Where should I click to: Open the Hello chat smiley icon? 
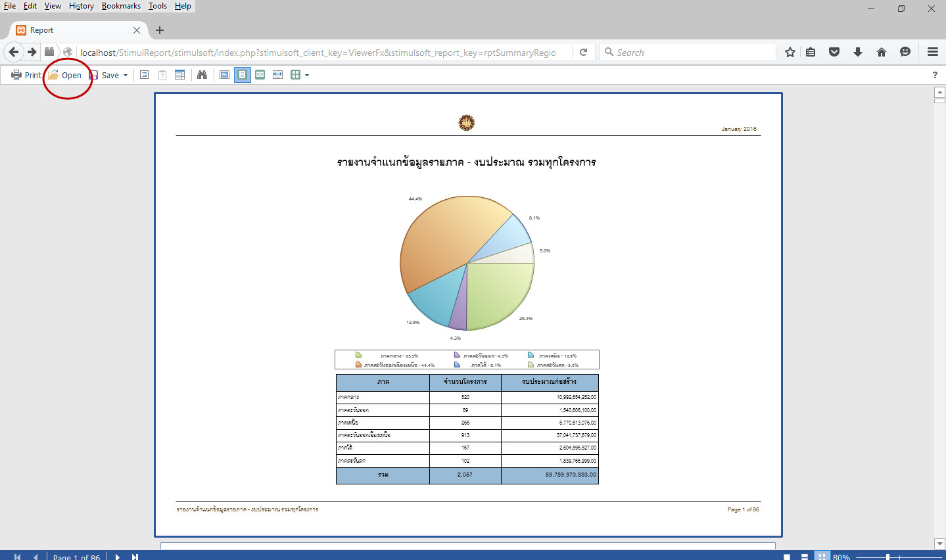pos(905,52)
